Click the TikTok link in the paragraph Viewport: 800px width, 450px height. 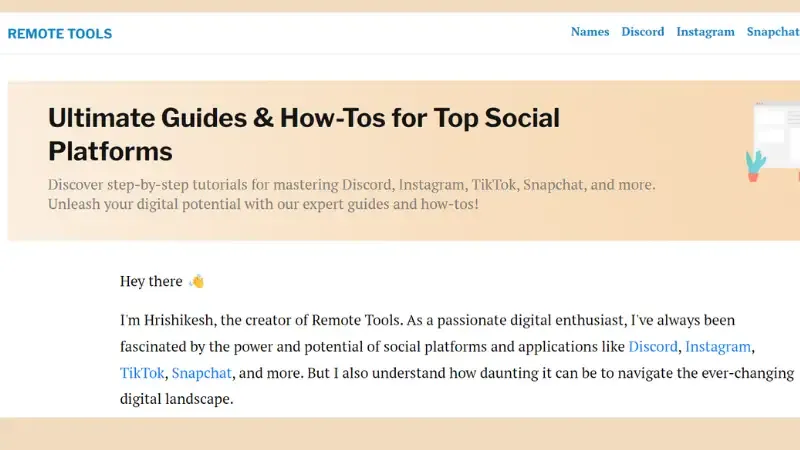(x=142, y=373)
